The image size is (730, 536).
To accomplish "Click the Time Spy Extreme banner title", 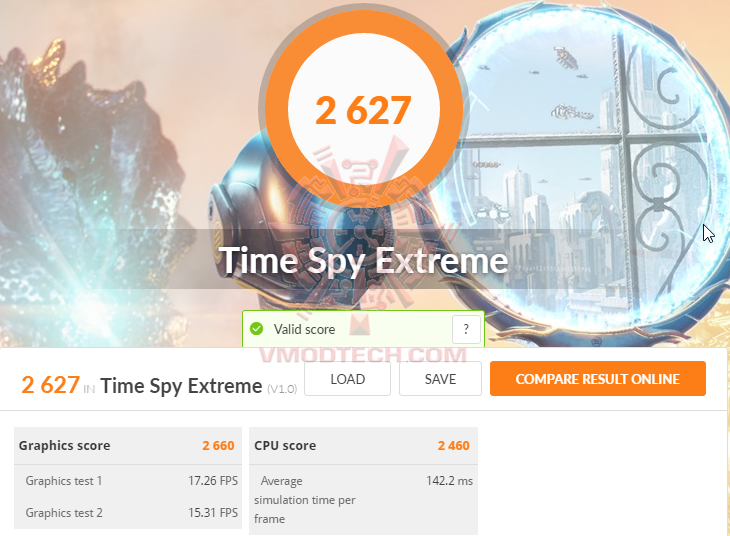I will point(363,260).
